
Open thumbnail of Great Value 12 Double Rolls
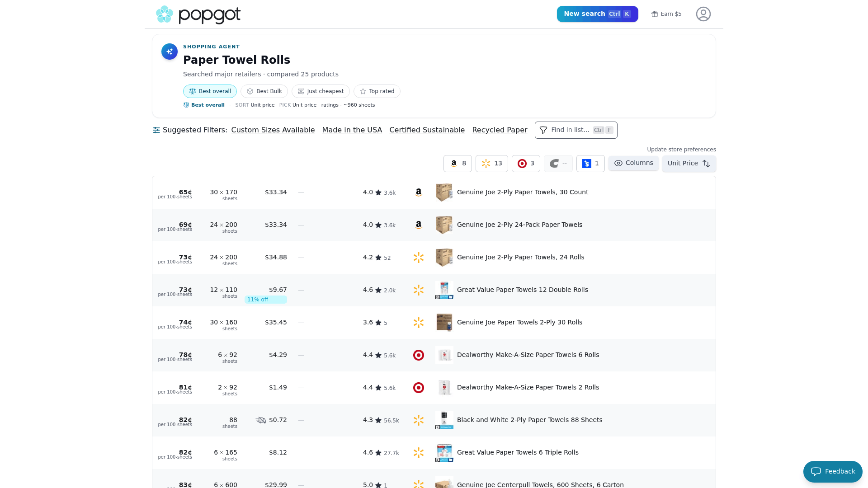point(444,290)
